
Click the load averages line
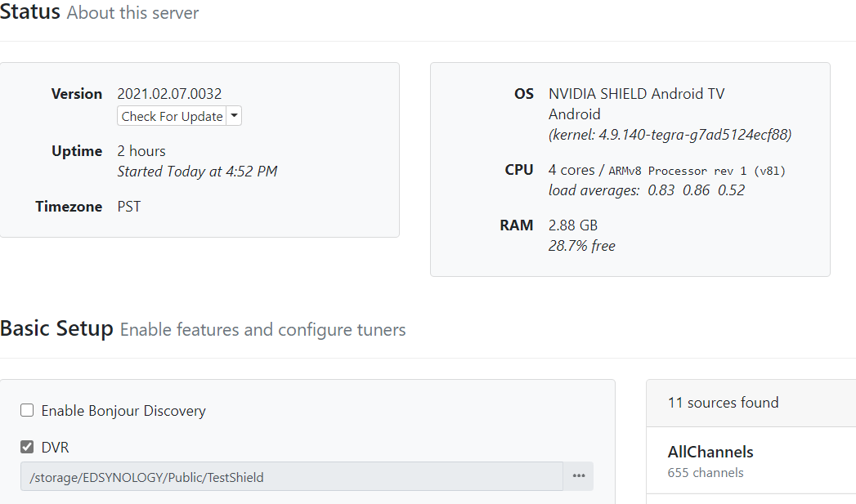[646, 190]
